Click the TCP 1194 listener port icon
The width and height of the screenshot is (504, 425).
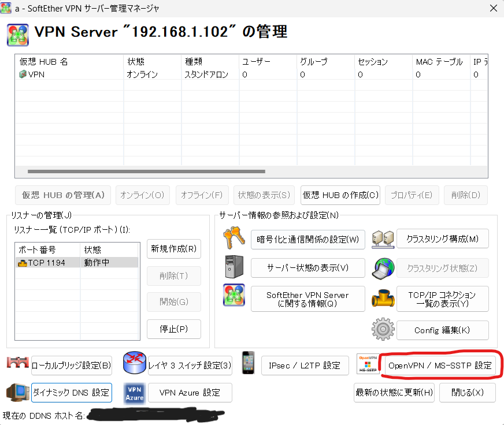pos(23,263)
